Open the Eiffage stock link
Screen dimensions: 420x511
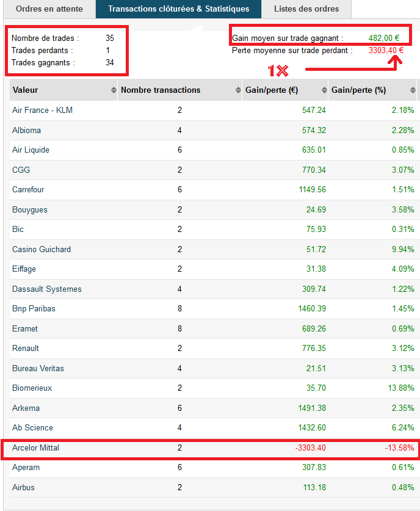(24, 269)
